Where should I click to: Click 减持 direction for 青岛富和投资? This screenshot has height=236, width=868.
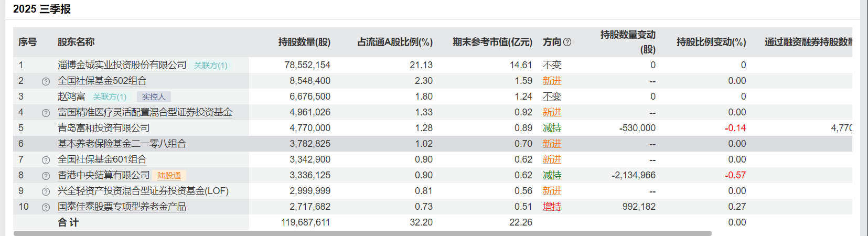[x=552, y=128]
